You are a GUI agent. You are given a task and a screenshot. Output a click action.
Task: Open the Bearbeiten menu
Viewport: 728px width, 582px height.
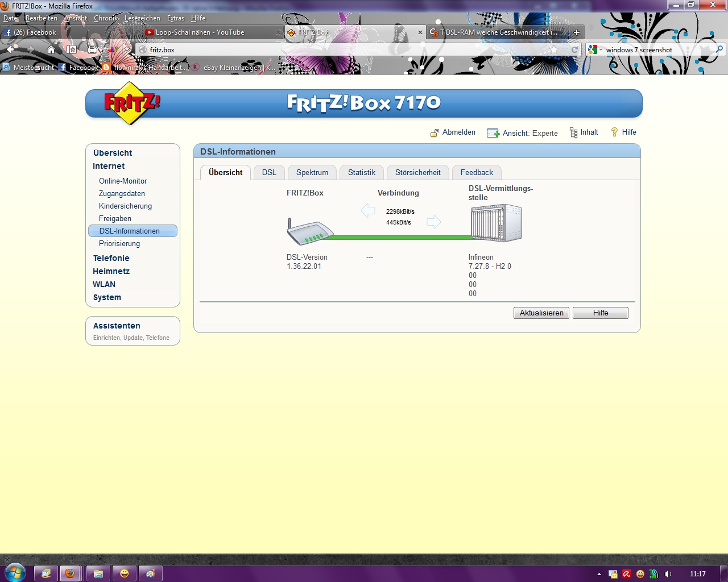coord(41,18)
